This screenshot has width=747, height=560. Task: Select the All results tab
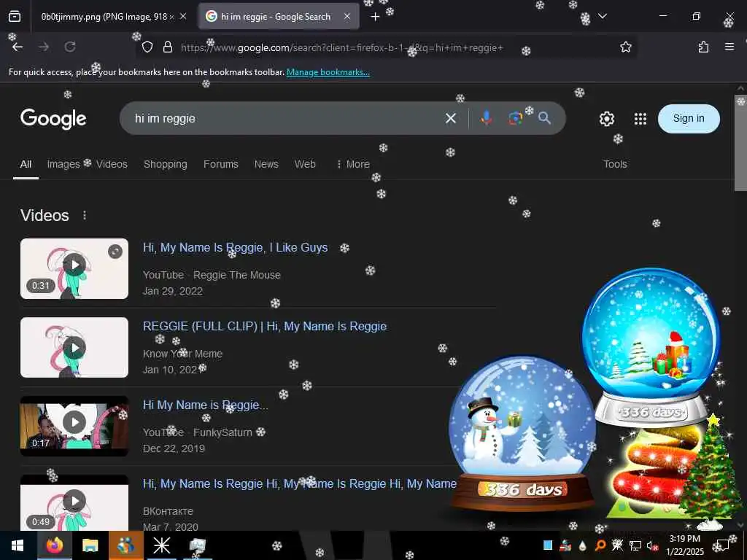pos(26,164)
